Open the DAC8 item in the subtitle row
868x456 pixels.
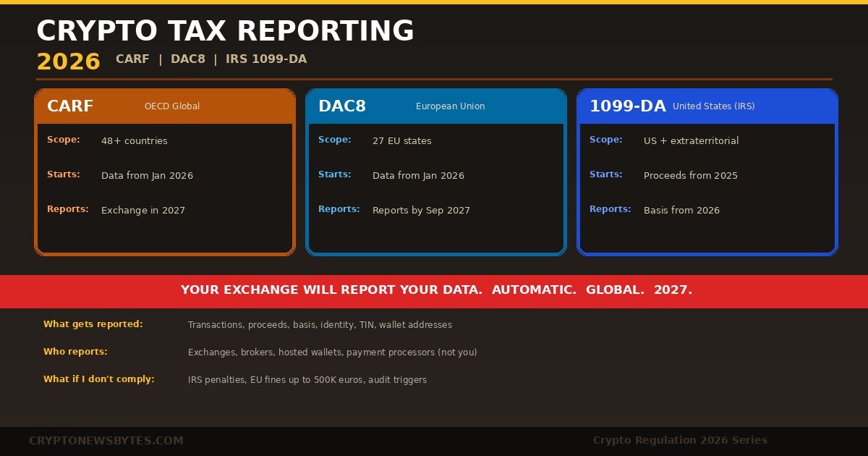pos(188,59)
